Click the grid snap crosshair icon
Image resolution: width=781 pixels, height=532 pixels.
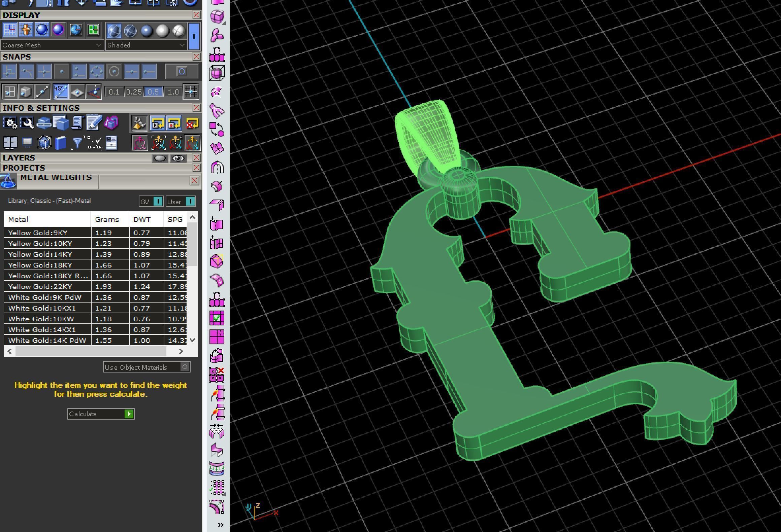click(191, 92)
